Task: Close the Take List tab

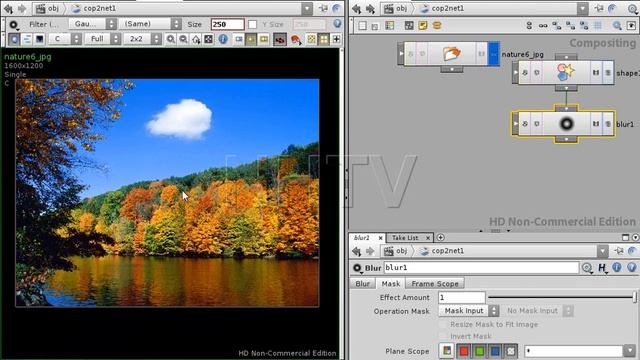Action: pyautogui.click(x=428, y=238)
